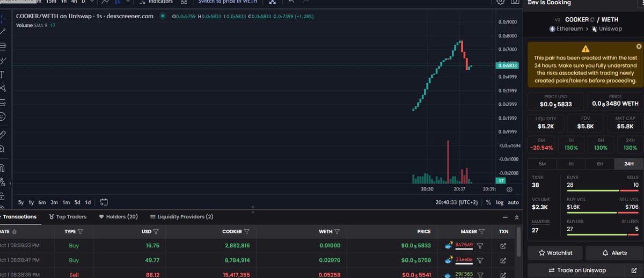This screenshot has height=278, width=644.
Task: Set chart range to 1d
Action: pos(87,202)
